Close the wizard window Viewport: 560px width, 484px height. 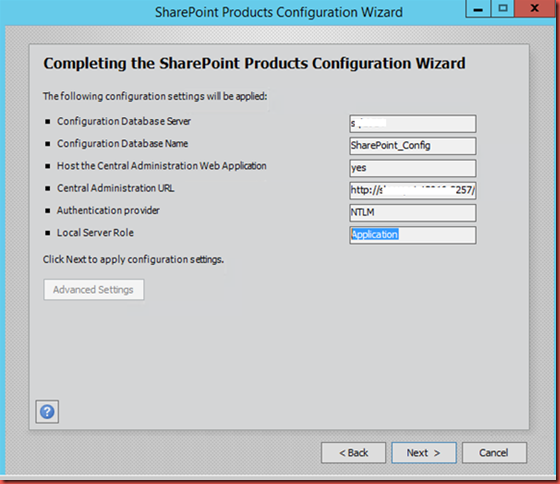pos(535,9)
